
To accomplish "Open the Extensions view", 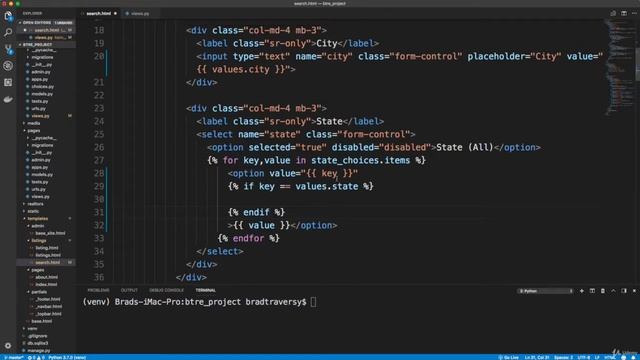I will (8, 82).
